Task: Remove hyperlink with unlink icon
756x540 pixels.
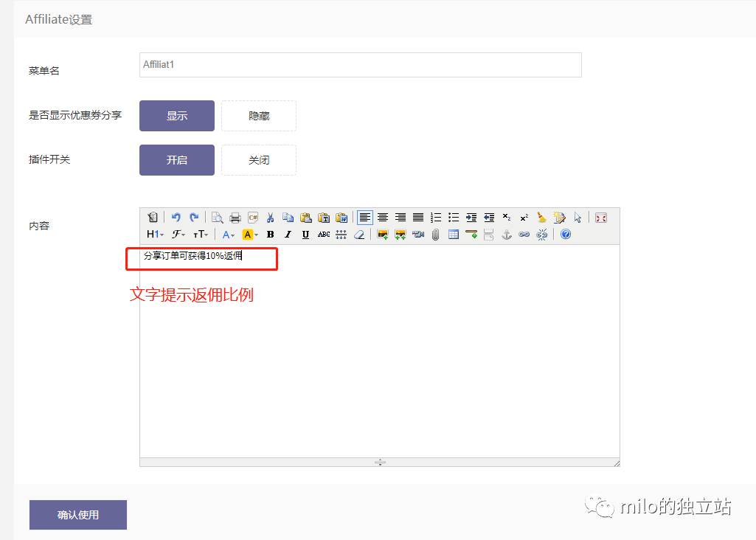Action: pyautogui.click(x=542, y=235)
